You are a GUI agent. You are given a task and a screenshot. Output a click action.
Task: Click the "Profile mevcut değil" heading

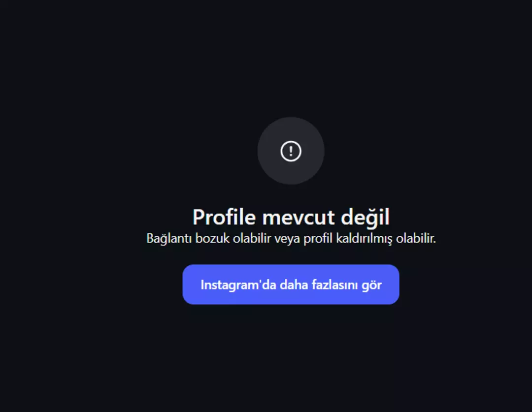291,218
